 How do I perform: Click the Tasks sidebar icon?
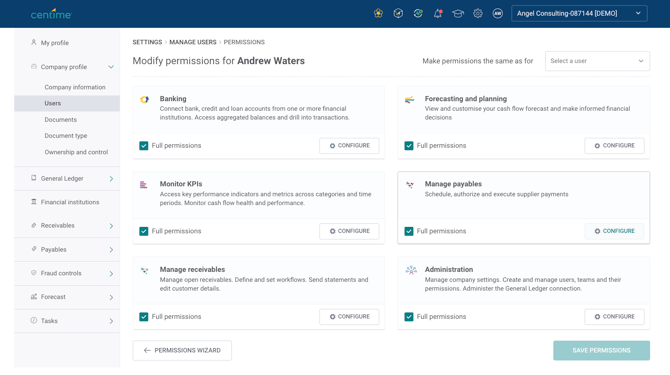pyautogui.click(x=34, y=320)
